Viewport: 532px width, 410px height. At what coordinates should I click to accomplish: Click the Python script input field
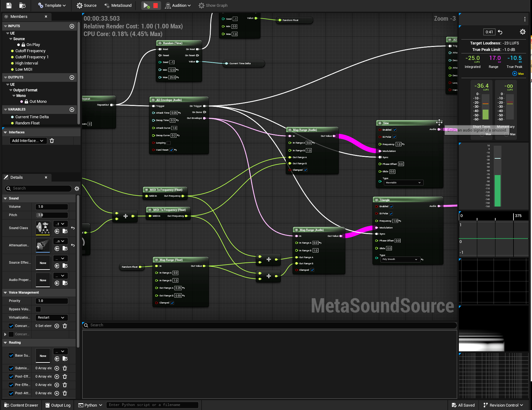pyautogui.click(x=152, y=405)
